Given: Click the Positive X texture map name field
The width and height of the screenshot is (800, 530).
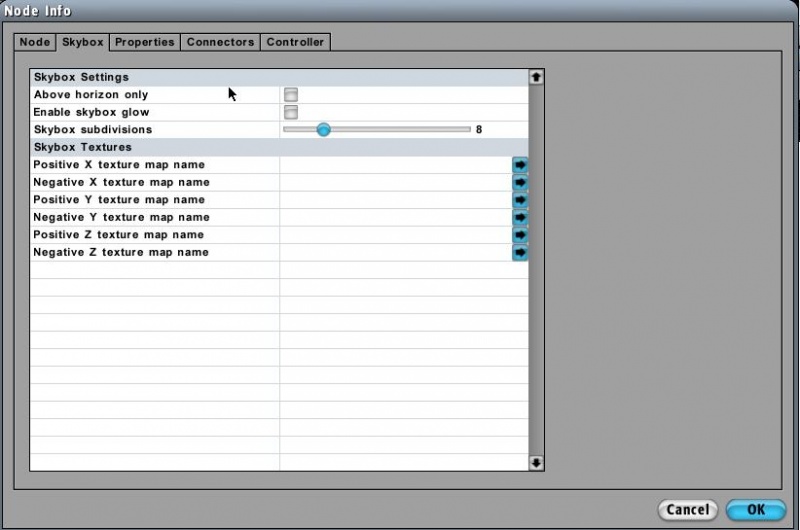Looking at the screenshot, I should pyautogui.click(x=395, y=165).
